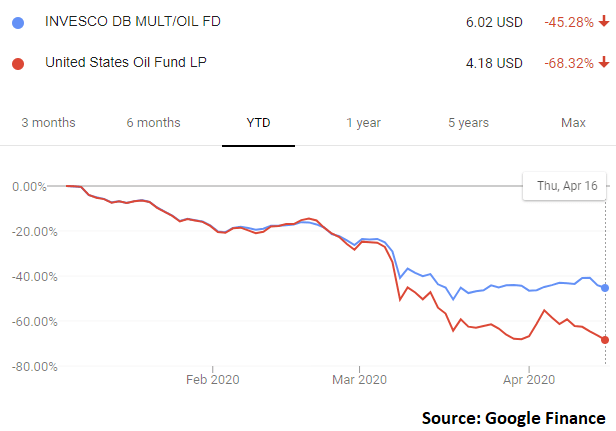Click the Mar 2020 axis label
This screenshot has height=431, width=616.
(x=358, y=379)
